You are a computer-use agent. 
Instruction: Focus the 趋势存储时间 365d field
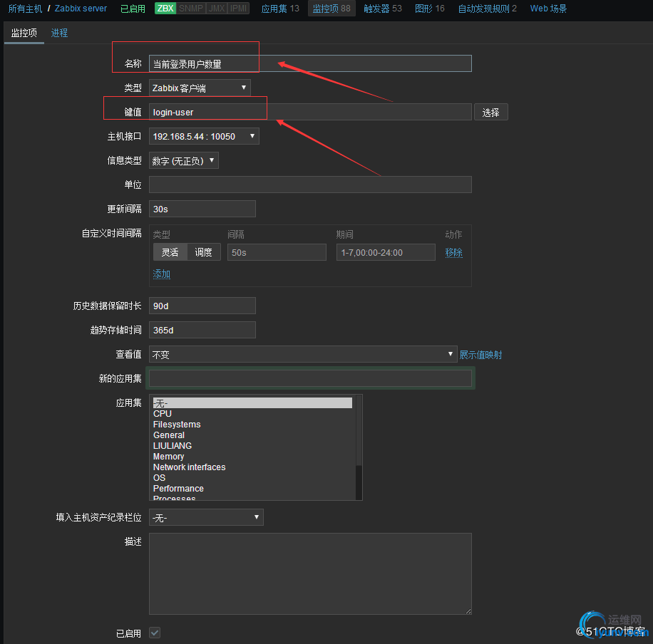point(202,330)
